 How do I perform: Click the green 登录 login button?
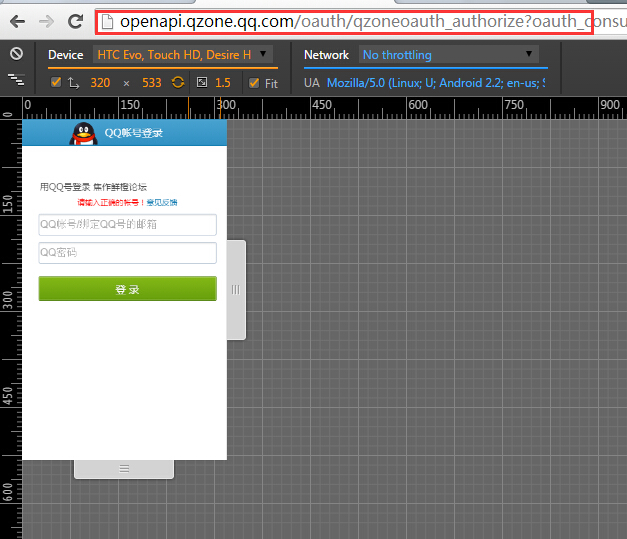[128, 289]
